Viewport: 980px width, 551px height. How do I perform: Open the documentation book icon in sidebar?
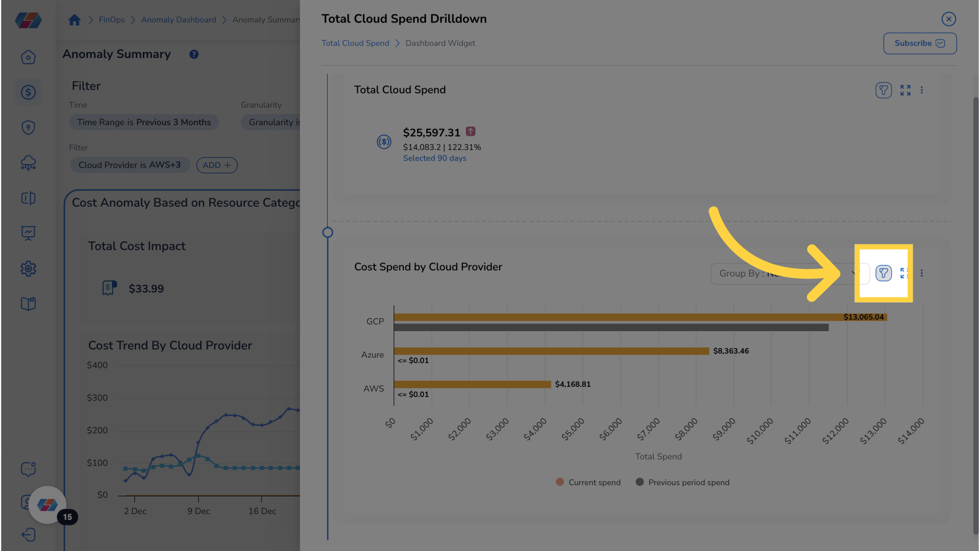28,304
